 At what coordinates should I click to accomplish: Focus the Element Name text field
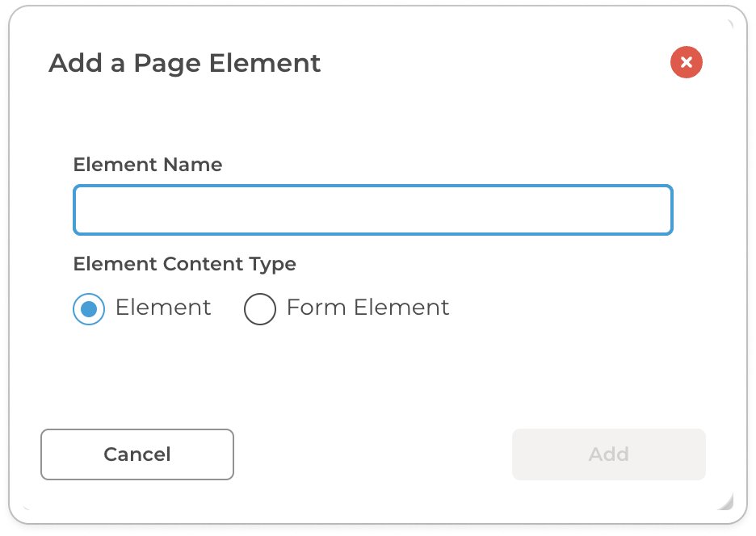tap(372, 210)
